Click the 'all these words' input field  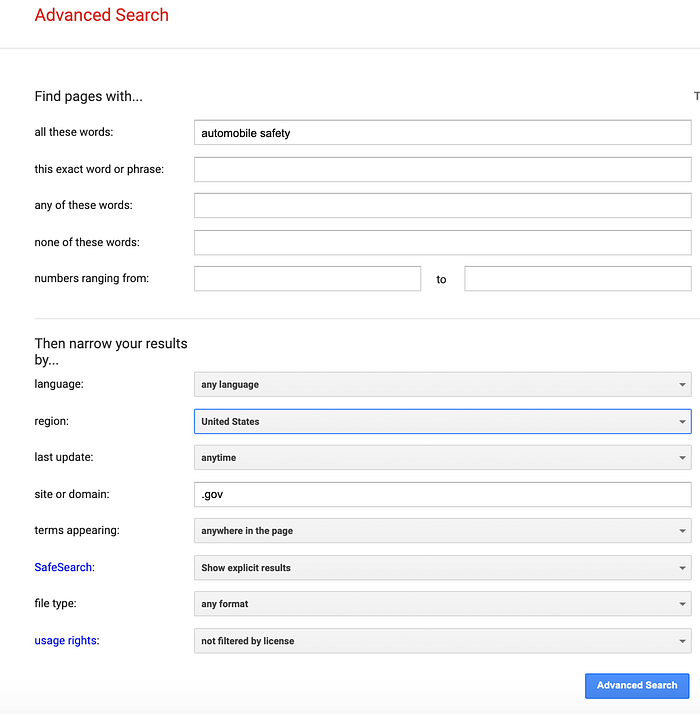click(x=442, y=133)
